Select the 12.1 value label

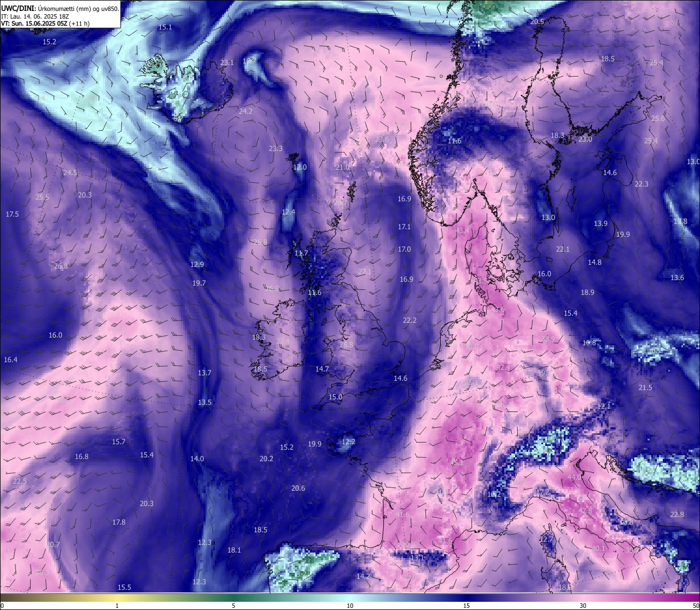(x=604, y=406)
